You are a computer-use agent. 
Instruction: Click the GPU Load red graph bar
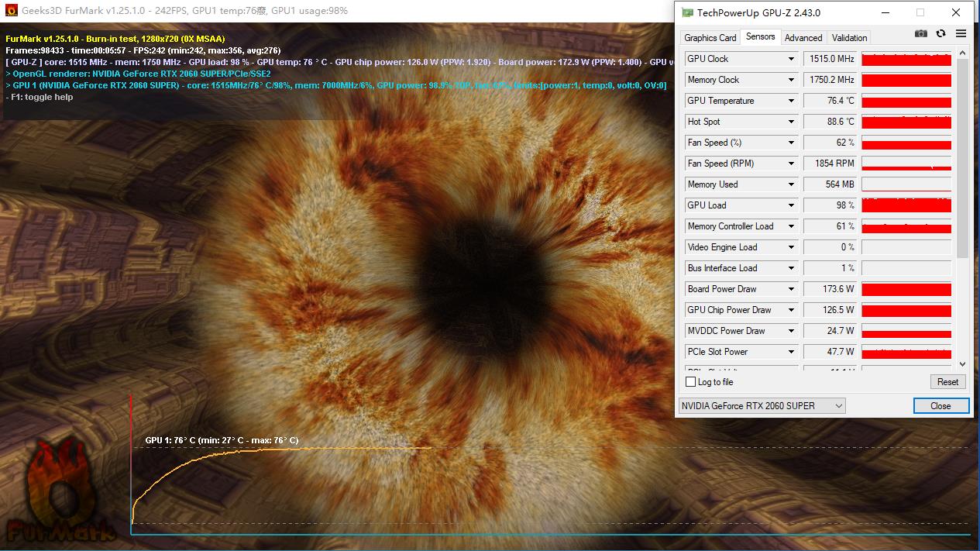(906, 205)
